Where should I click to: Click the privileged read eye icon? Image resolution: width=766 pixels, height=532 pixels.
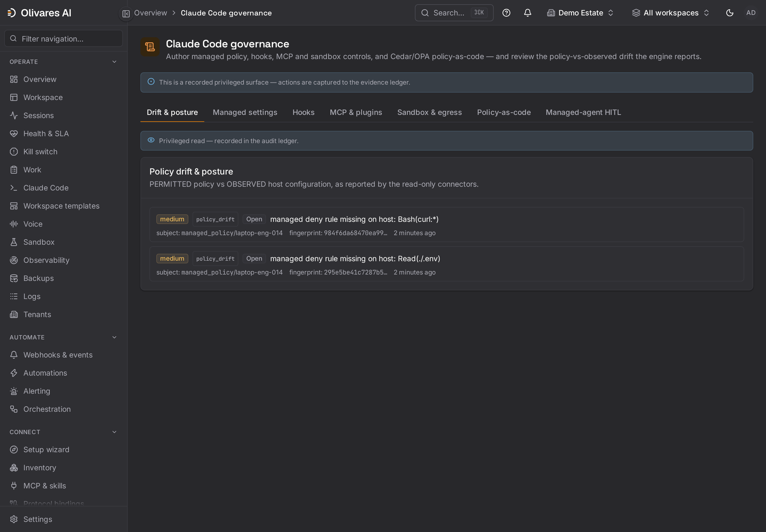click(151, 140)
